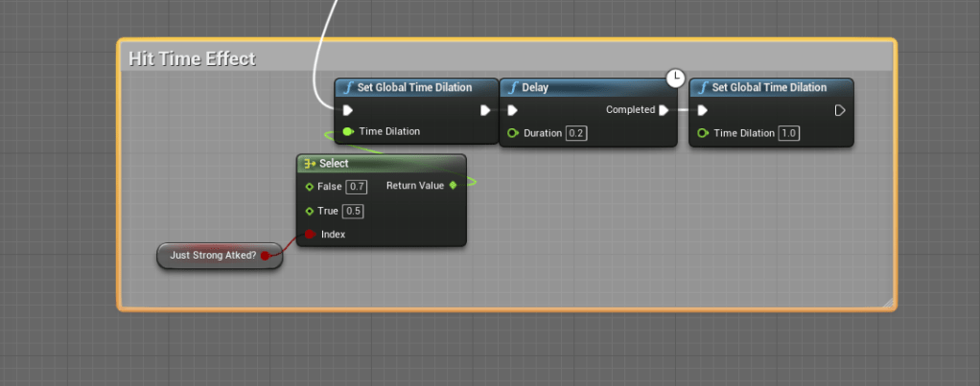The height and width of the screenshot is (386, 980).
Task: Select the Delay node by its title
Action: (575, 87)
